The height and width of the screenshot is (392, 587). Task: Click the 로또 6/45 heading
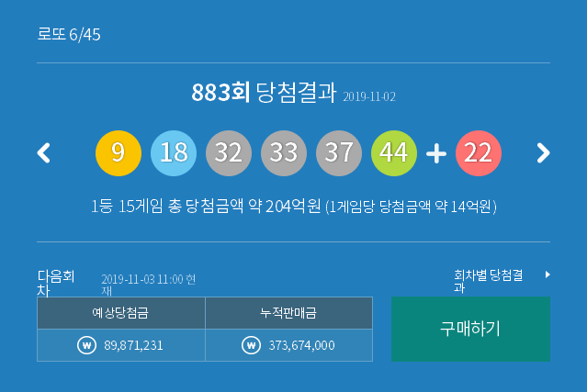pyautogui.click(x=69, y=34)
